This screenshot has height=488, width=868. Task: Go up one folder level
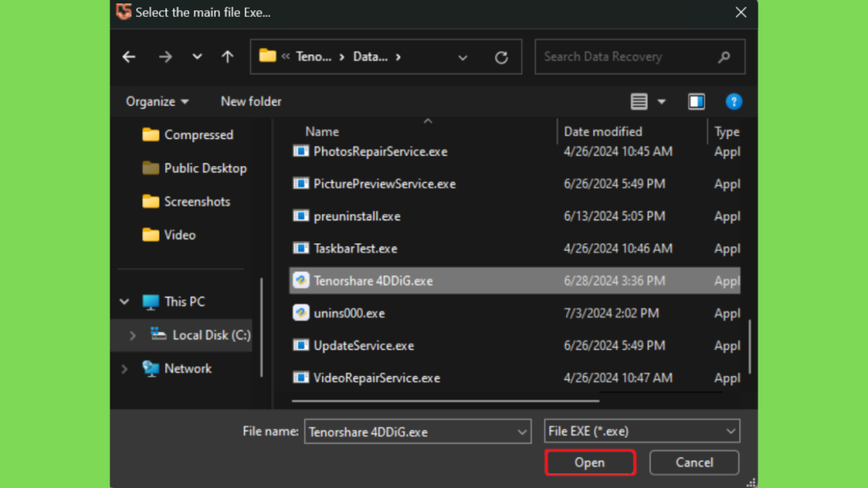click(227, 57)
